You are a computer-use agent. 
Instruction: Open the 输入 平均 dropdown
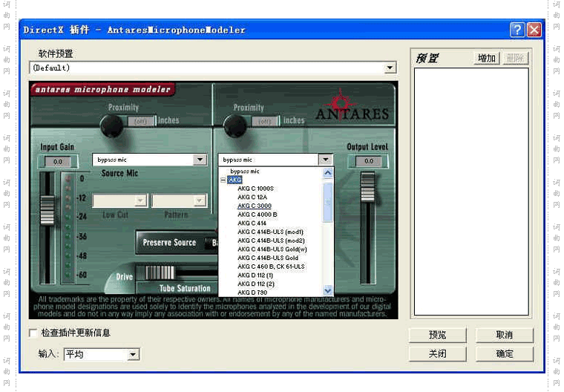[133, 355]
